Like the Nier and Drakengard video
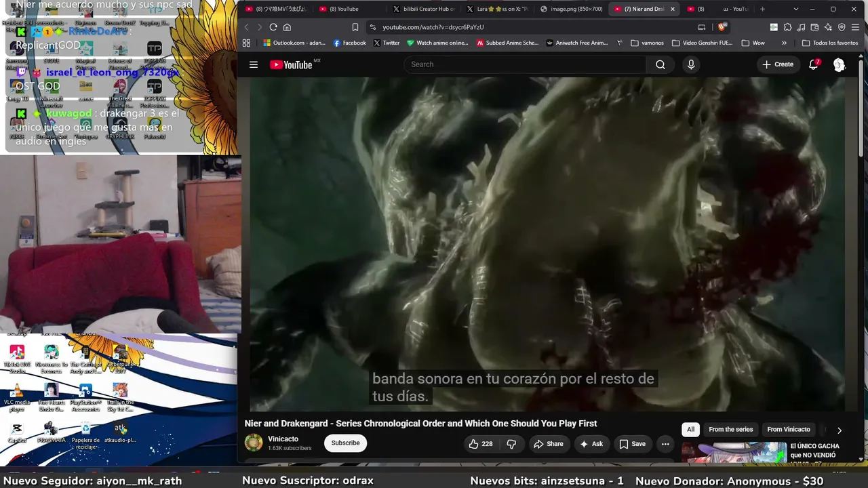This screenshot has height=488, width=868. (481, 444)
